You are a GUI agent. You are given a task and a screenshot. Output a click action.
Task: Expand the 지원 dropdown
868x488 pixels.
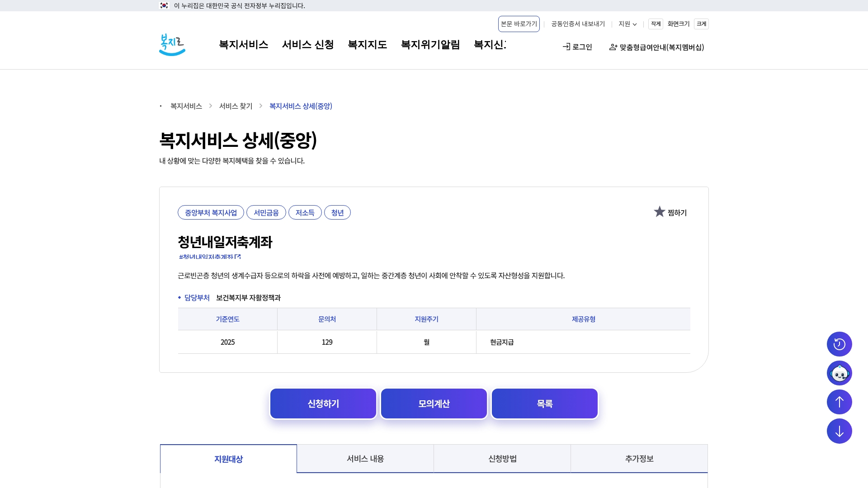pos(627,24)
